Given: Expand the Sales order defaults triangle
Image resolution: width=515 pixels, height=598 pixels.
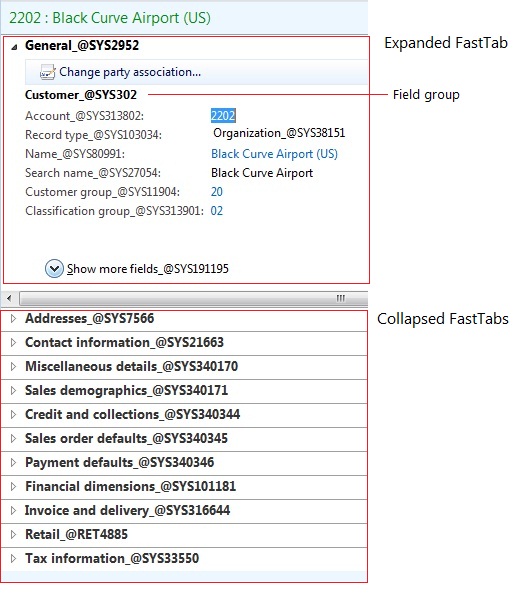Looking at the screenshot, I should click(13, 439).
